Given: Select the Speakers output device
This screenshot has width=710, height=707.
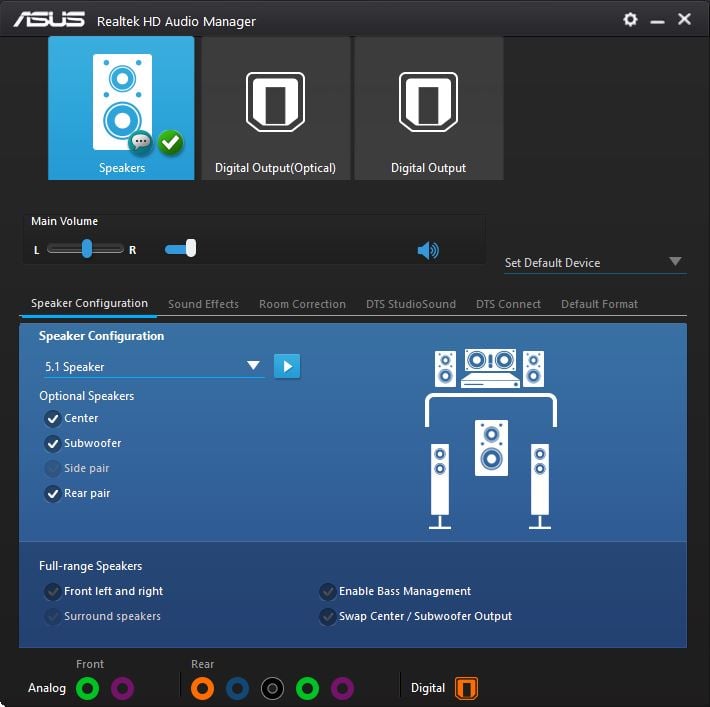Looking at the screenshot, I should point(121,108).
